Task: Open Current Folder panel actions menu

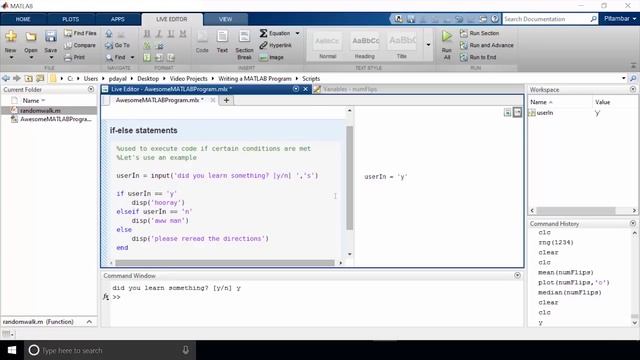Action: (91, 89)
